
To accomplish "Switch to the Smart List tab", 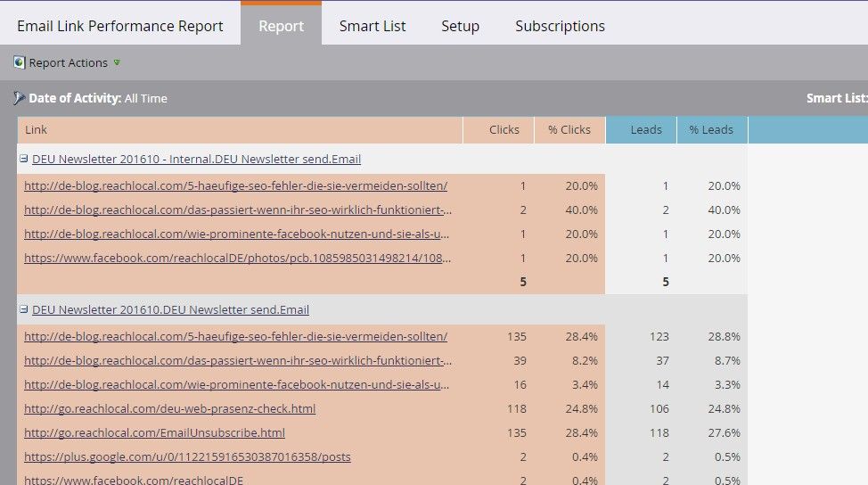I will (372, 26).
